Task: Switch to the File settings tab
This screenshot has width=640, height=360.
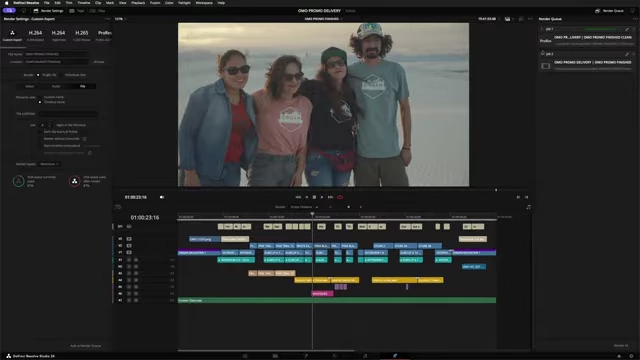Action: 82,87
